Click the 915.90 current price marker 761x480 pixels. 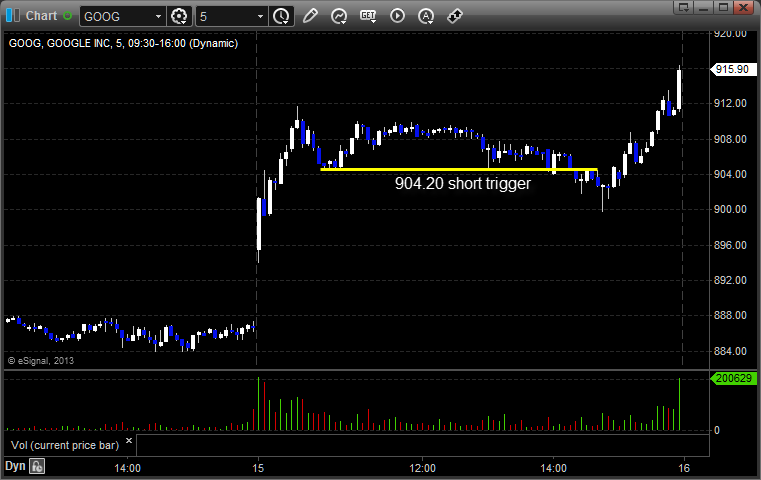tap(733, 69)
